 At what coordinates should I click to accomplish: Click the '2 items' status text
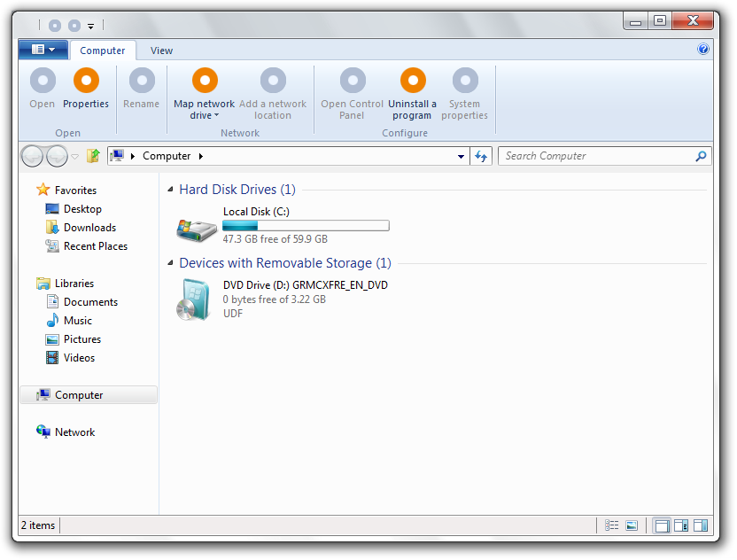tap(38, 525)
